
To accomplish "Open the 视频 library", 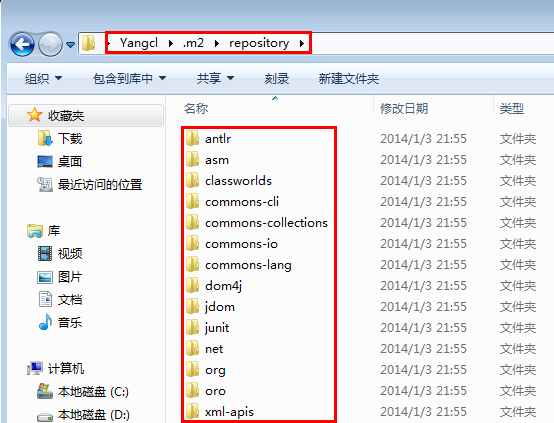I will point(70,253).
